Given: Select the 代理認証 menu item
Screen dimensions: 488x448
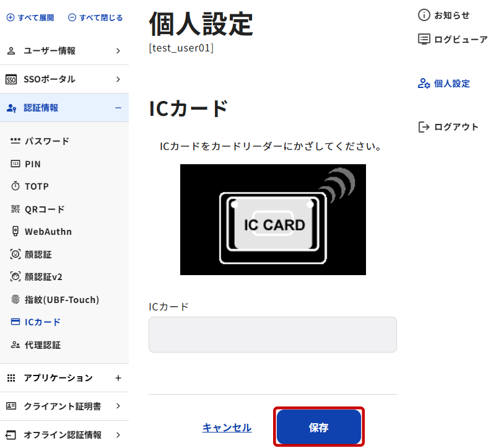Looking at the screenshot, I should [x=64, y=345].
